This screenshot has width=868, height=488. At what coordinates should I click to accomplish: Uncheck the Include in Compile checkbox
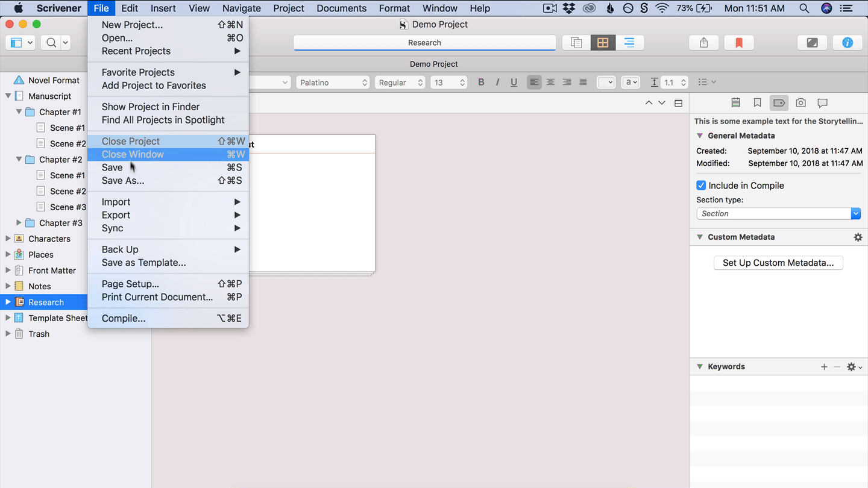(x=701, y=186)
